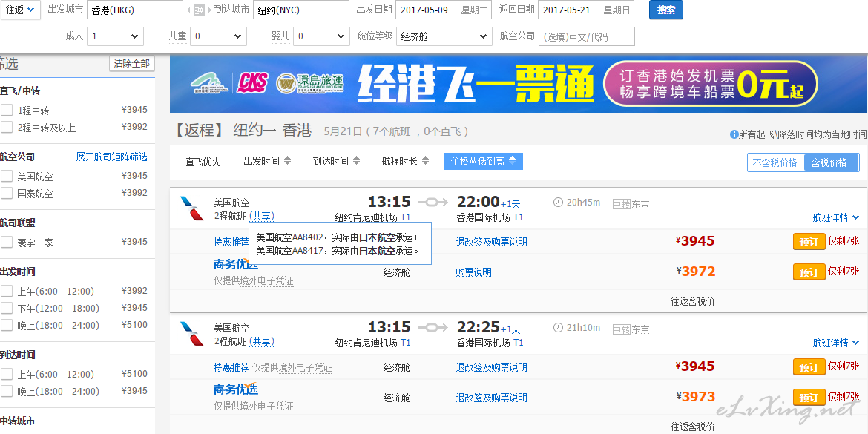
Task: Expand 航班详情 for the 22:25 arrival flight
Action: click(836, 343)
